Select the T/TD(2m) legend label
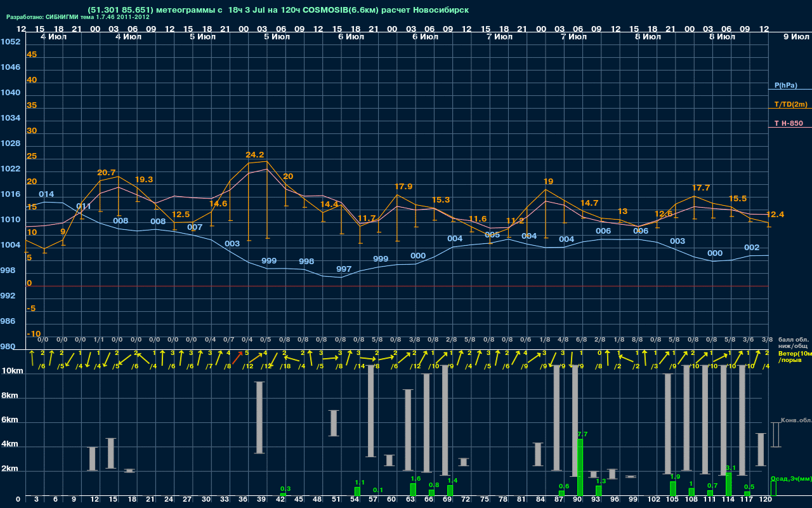Image resolution: width=812 pixels, height=508 pixels. [x=790, y=104]
